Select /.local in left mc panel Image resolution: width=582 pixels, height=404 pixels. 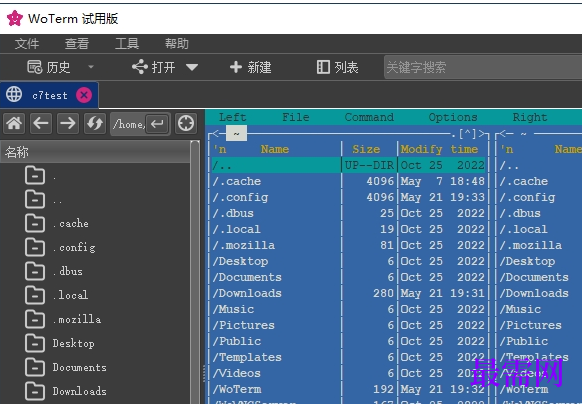pyautogui.click(x=348, y=229)
